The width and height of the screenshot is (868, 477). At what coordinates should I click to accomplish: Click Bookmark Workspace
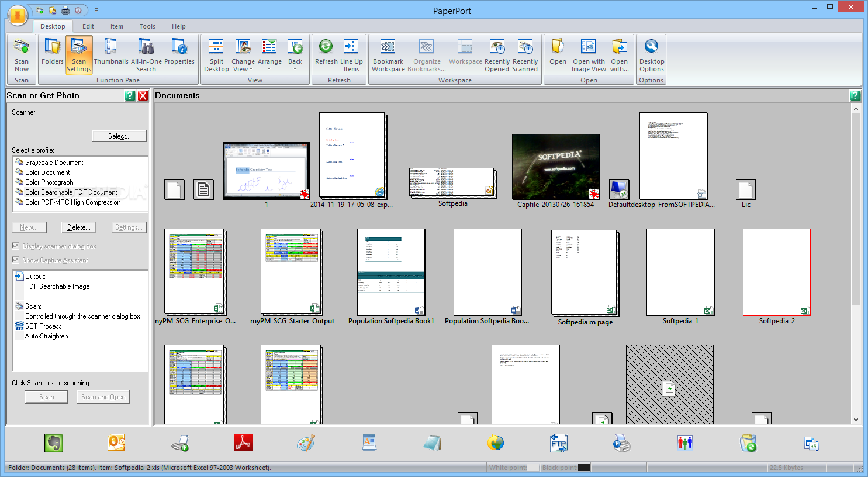pos(388,55)
